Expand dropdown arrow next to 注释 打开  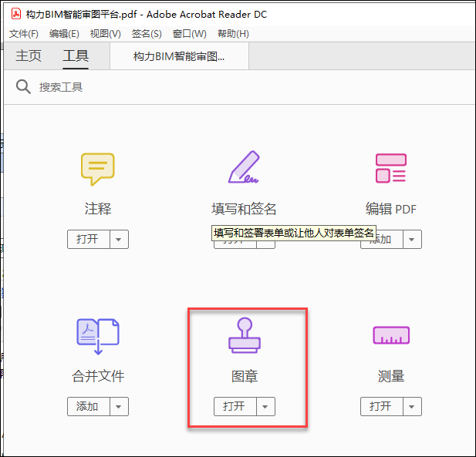pos(119,239)
